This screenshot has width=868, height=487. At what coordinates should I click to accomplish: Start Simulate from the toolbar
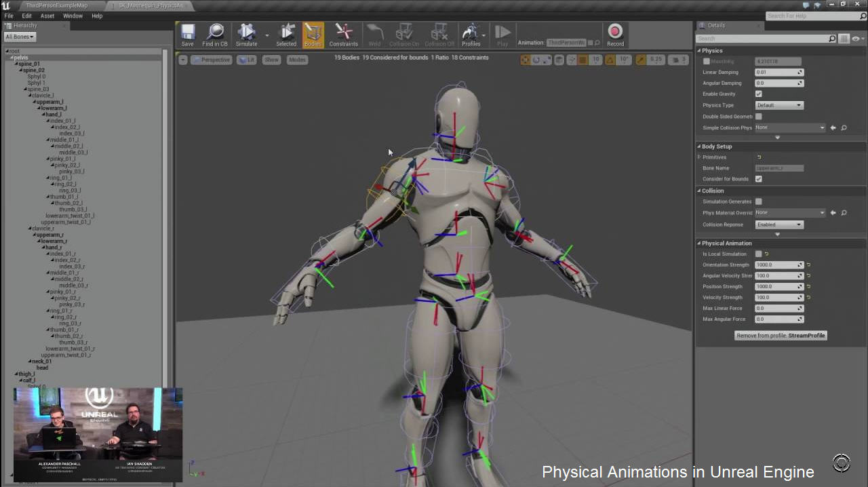(246, 35)
